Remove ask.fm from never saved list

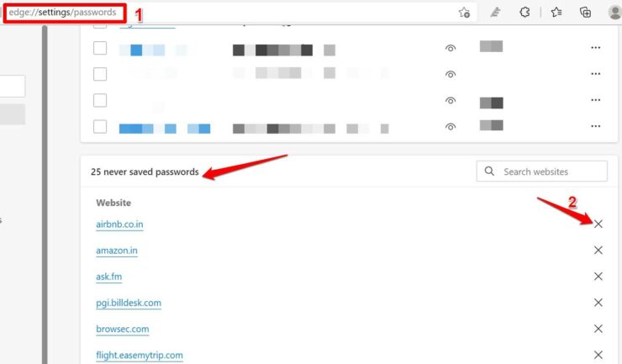[x=598, y=277]
